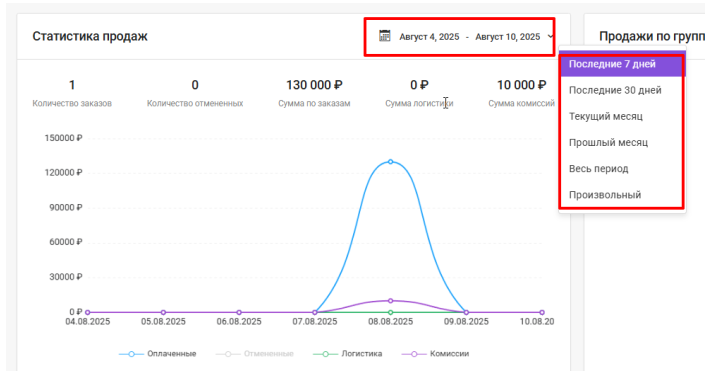Expand the date range chevron arrow
715x392 pixels.
[x=550, y=36]
